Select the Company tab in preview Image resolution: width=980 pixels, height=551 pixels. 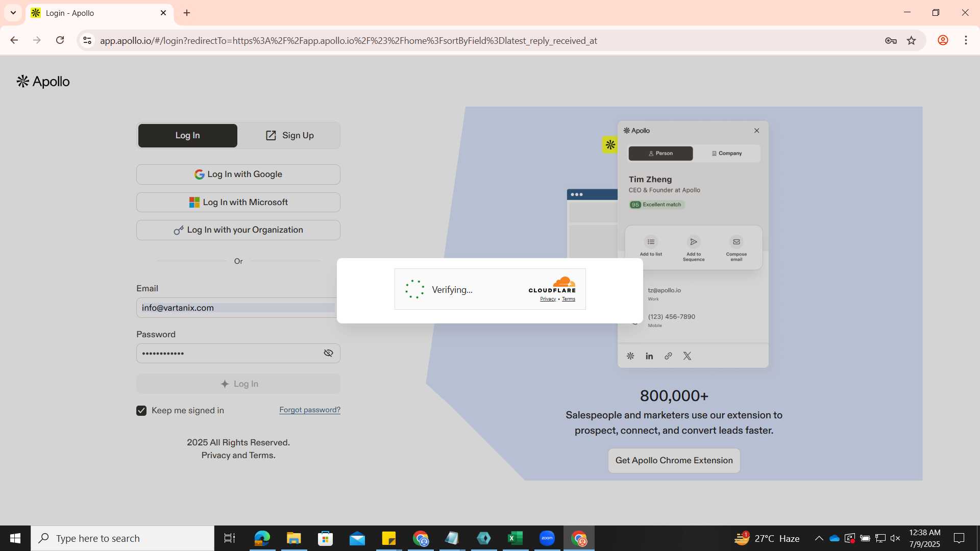(727, 154)
